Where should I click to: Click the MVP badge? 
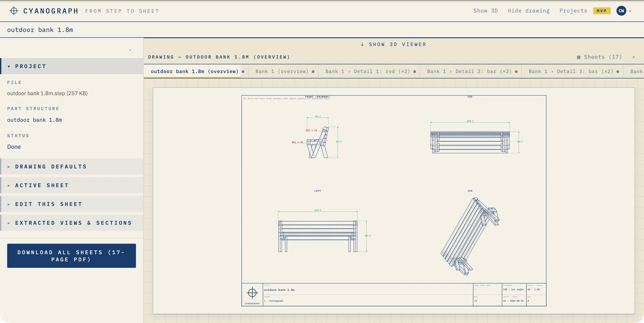pos(602,11)
